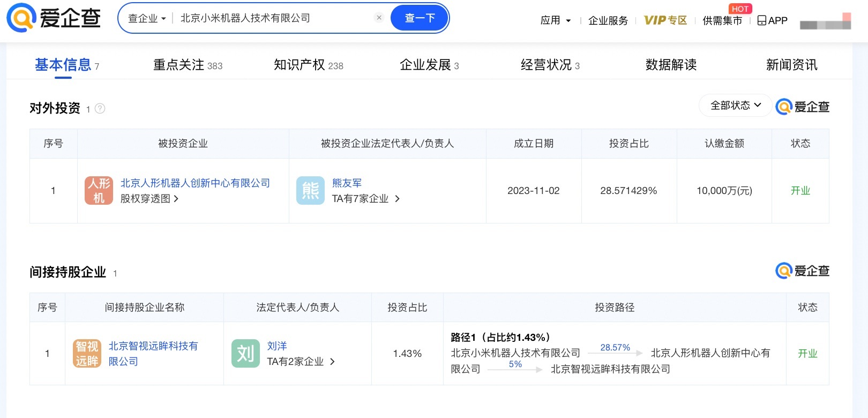
Task: Click the 成立日期 column header
Action: point(534,144)
